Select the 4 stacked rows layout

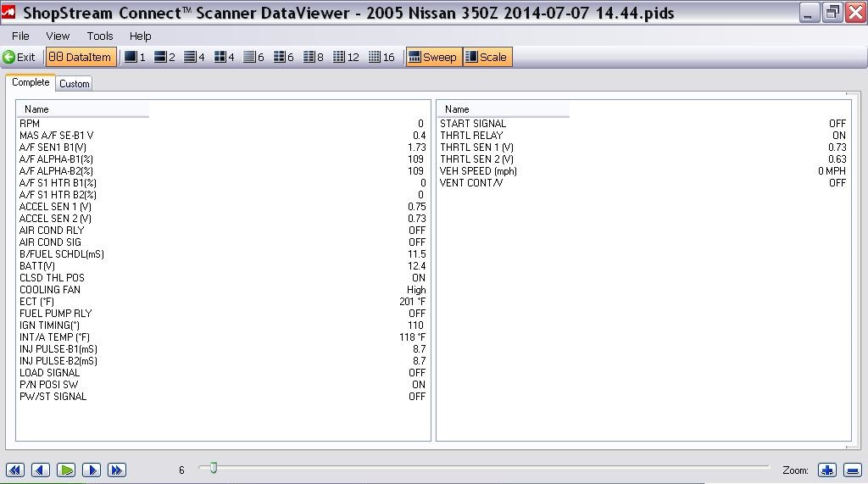click(x=194, y=57)
